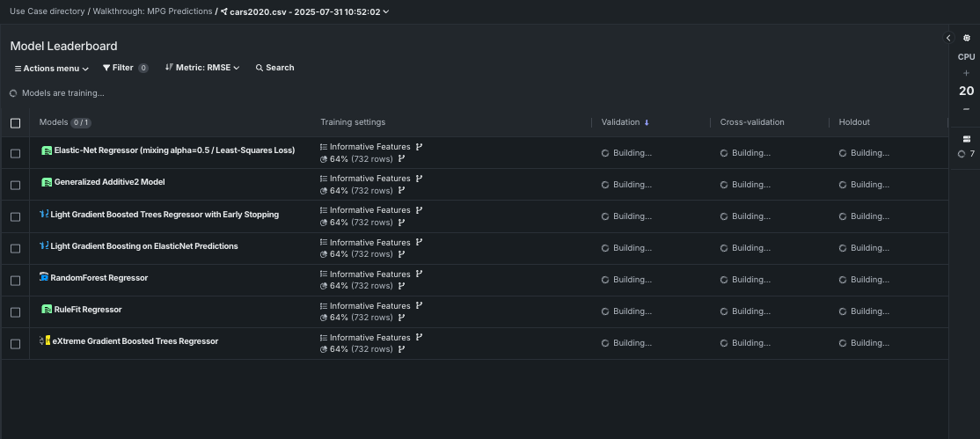The width and height of the screenshot is (980, 439).
Task: Select all models with the header checkbox
Action: point(15,123)
